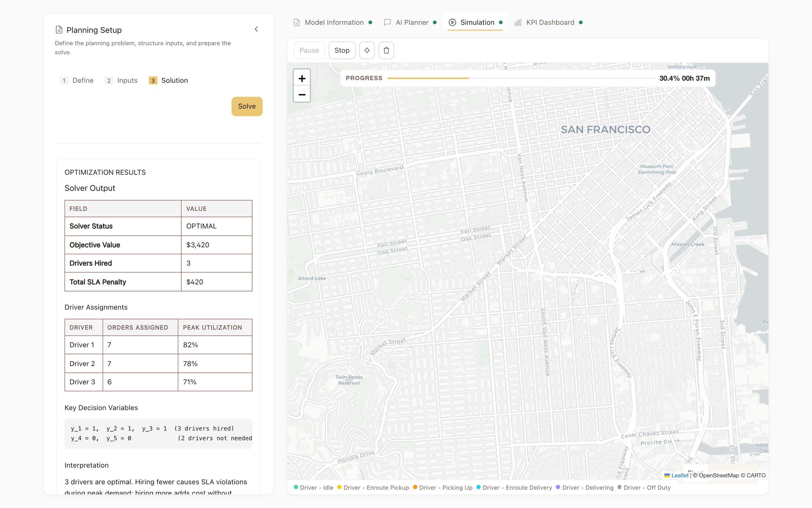Click the Driver - Enroute Delivery legend dot

point(478,487)
